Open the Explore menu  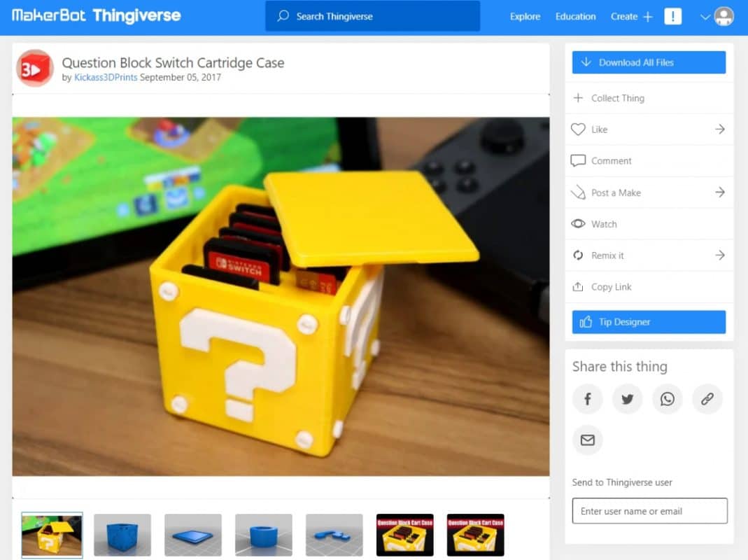pyautogui.click(x=525, y=16)
